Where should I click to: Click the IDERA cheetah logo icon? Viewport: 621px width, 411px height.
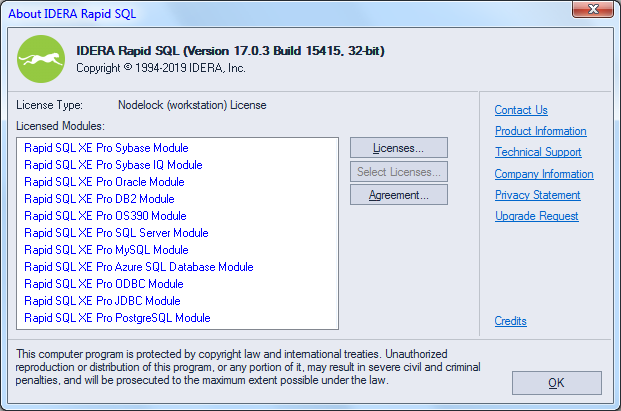41,59
